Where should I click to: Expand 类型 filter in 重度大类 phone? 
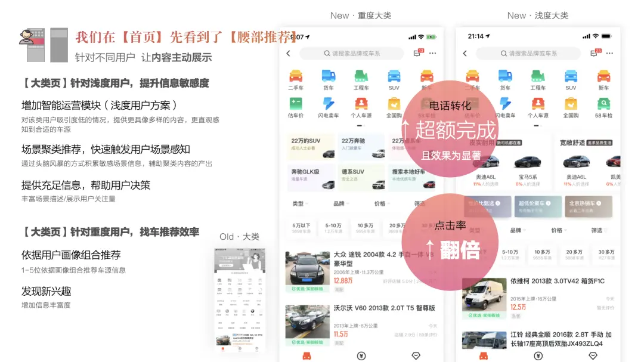[x=300, y=203]
